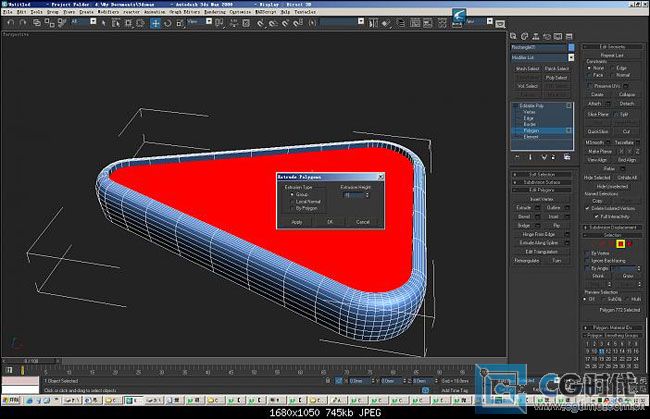Open the Create command panel tab
The image size is (650, 419).
coord(513,36)
